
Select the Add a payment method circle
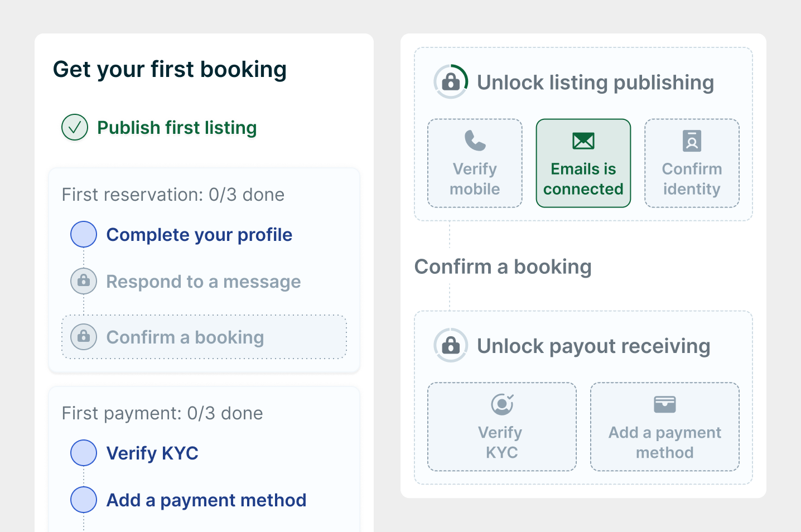click(x=84, y=500)
